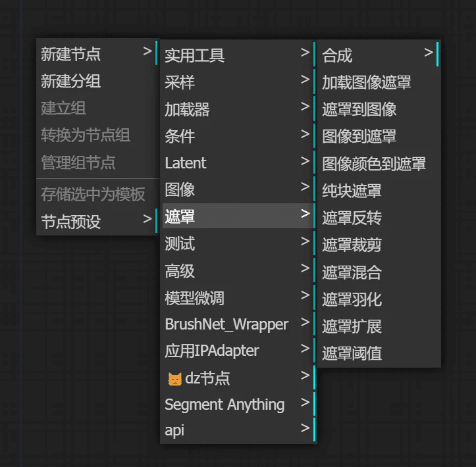Click the arrow next to 加载器
476x467 pixels.
pyautogui.click(x=305, y=107)
